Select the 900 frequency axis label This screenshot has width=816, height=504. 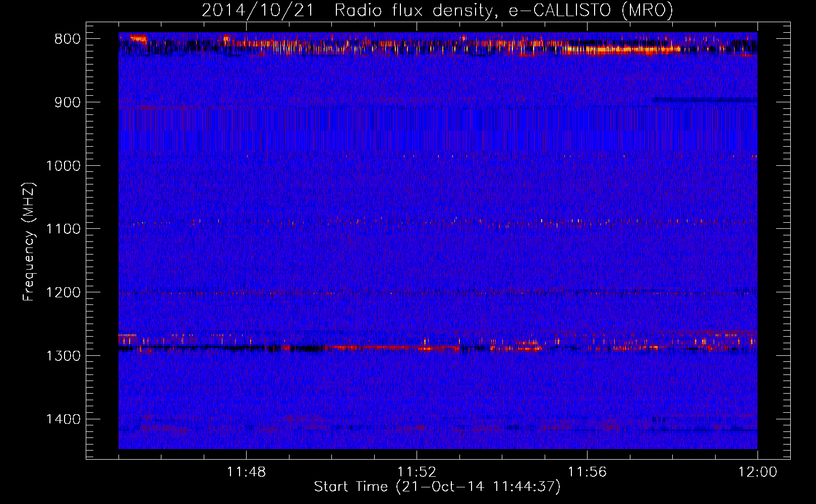click(x=67, y=102)
